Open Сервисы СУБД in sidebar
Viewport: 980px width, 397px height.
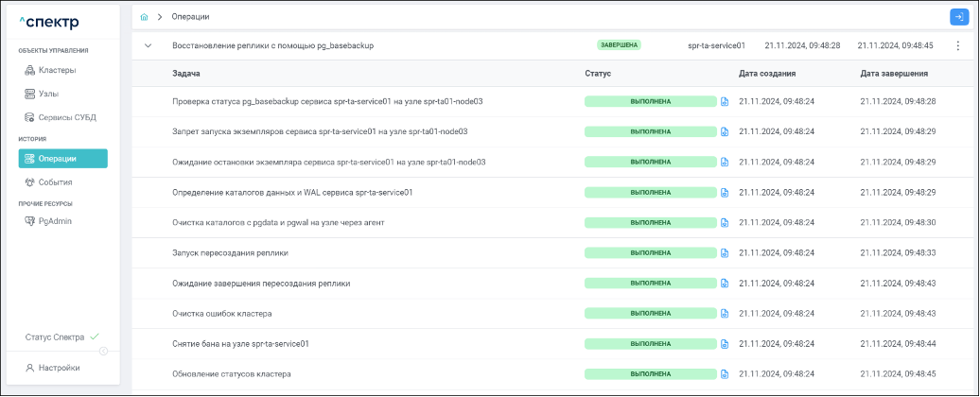[66, 117]
